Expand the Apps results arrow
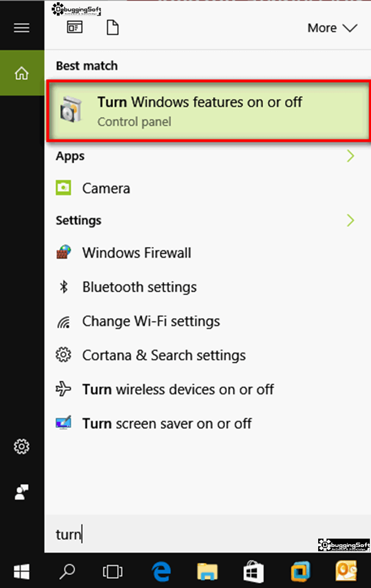 (x=350, y=156)
